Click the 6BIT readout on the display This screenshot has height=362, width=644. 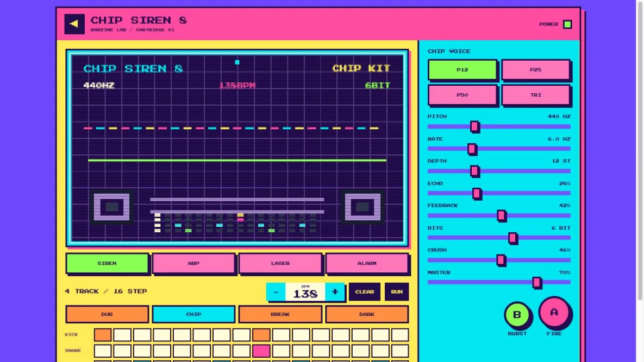pos(378,85)
